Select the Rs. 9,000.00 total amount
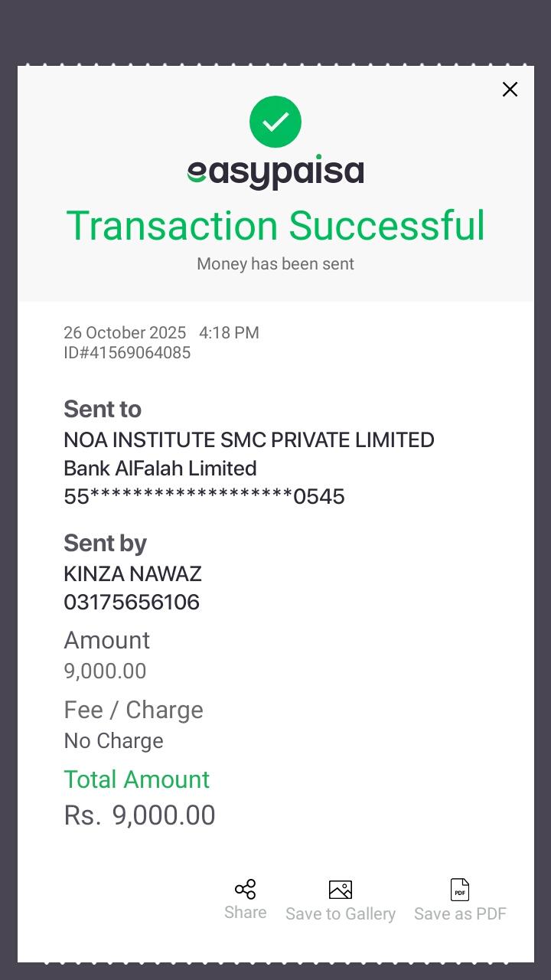 coord(139,815)
